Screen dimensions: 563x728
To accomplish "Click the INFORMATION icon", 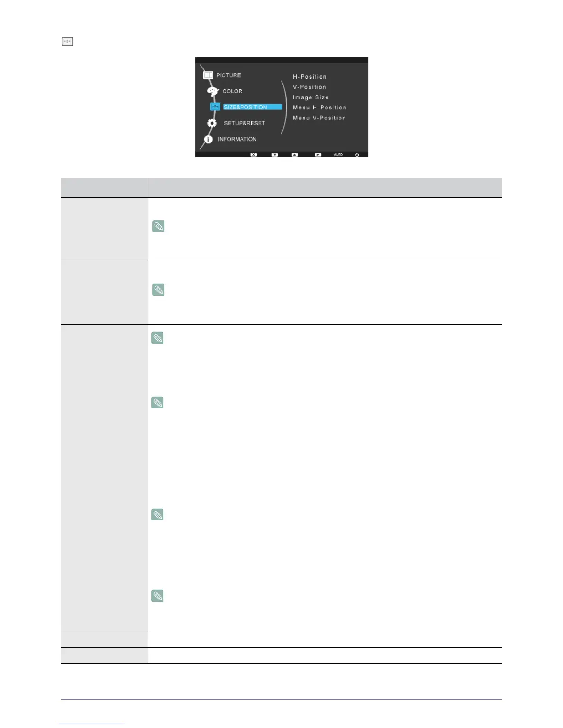I will [208, 139].
